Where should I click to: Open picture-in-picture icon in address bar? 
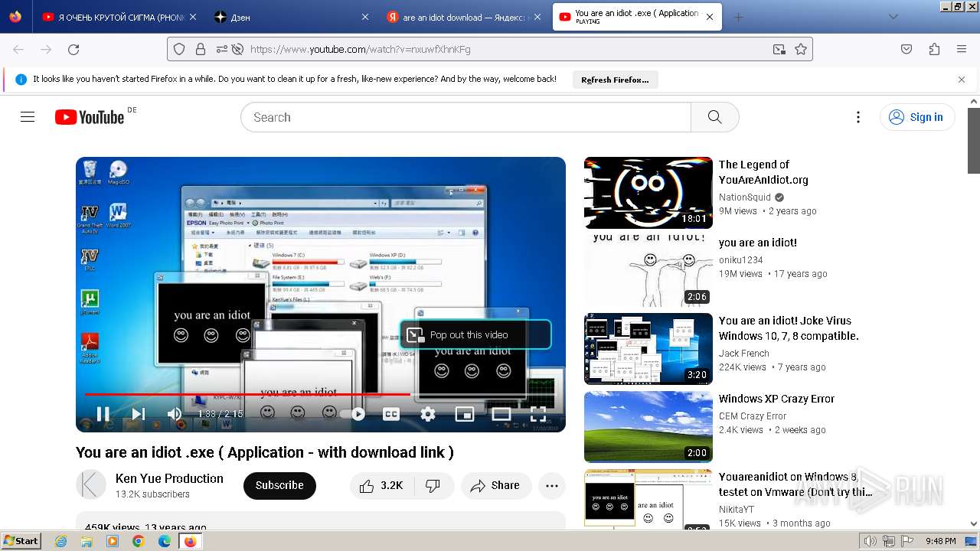coord(779,49)
